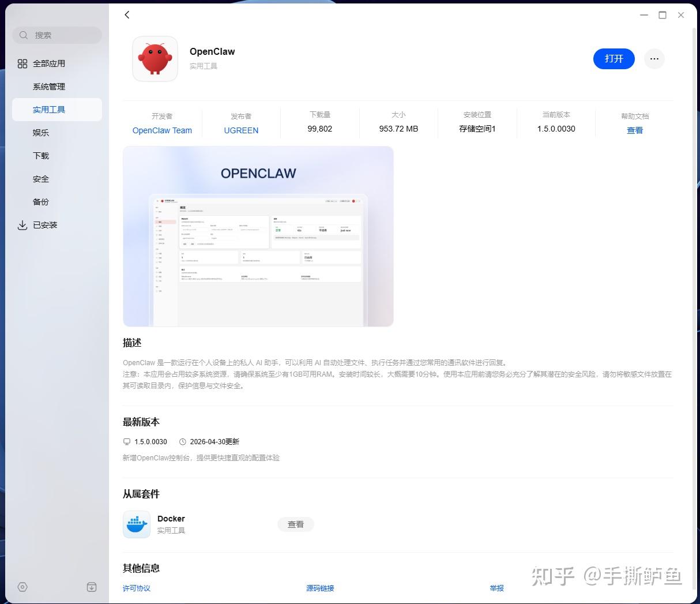Click the size value 953.72 MB
Image resolution: width=700 pixels, height=604 pixels.
click(398, 129)
